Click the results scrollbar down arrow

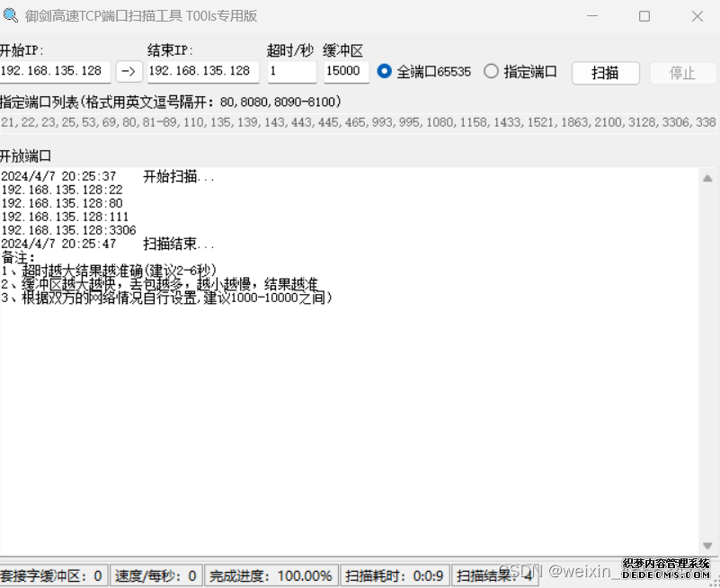tap(707, 546)
